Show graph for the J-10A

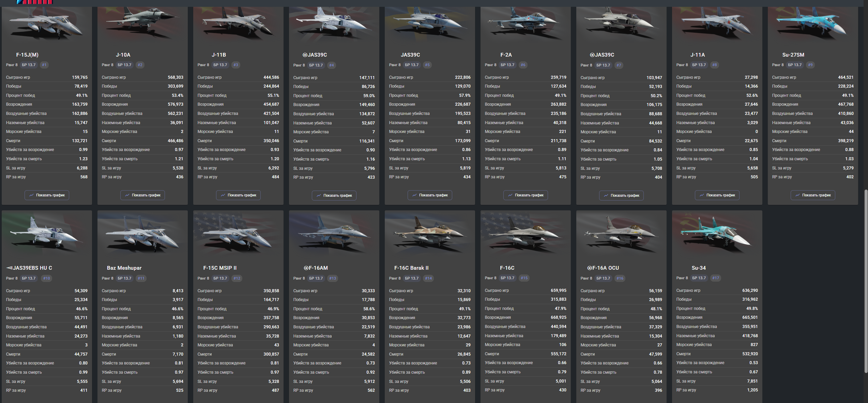click(142, 195)
